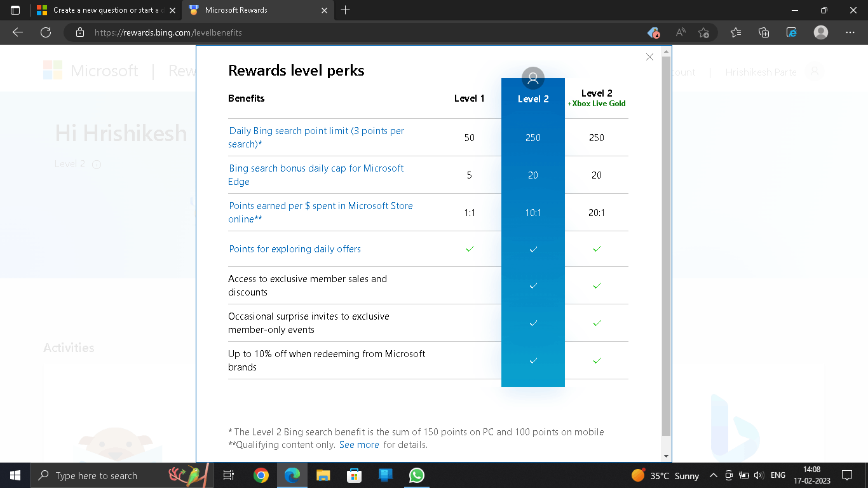Click the Level 1 column header
Viewport: 868px width, 488px height.
pos(470,98)
